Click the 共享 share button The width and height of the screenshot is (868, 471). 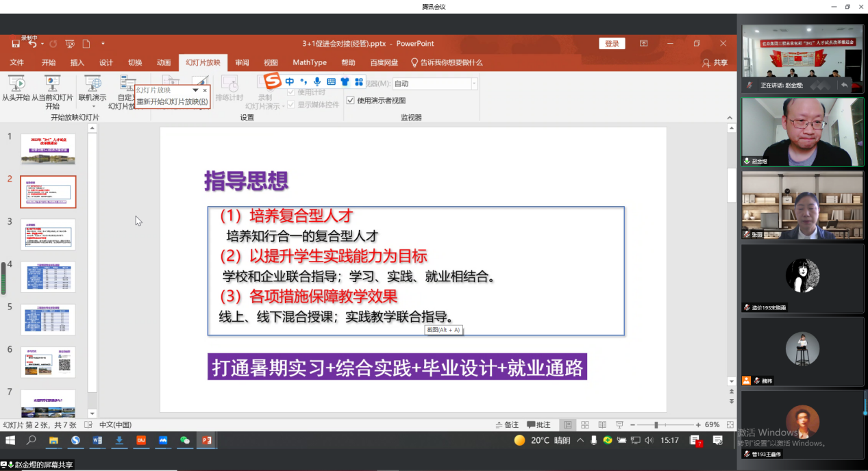[x=715, y=62]
